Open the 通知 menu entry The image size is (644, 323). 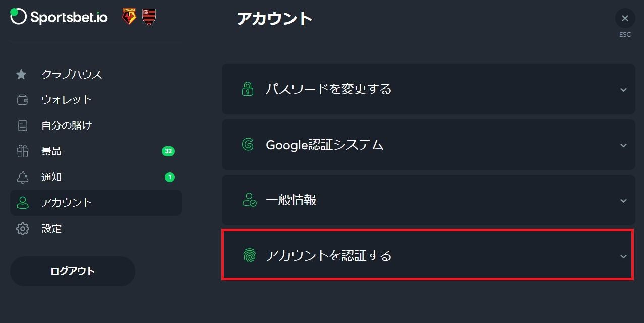(52, 177)
